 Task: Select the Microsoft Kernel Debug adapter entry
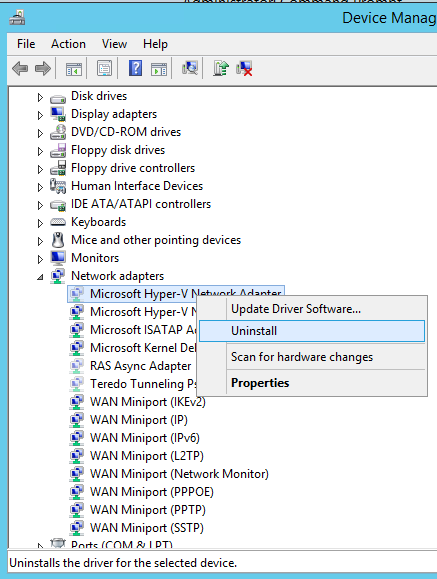pyautogui.click(x=143, y=348)
